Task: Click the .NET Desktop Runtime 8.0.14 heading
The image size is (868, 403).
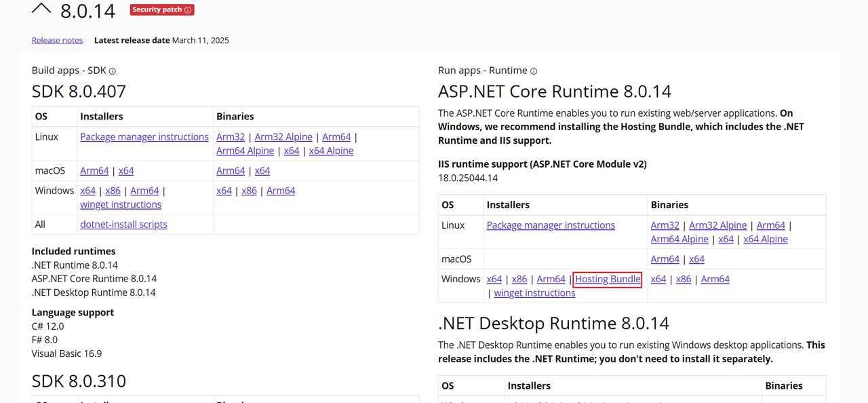Action: pyautogui.click(x=553, y=323)
